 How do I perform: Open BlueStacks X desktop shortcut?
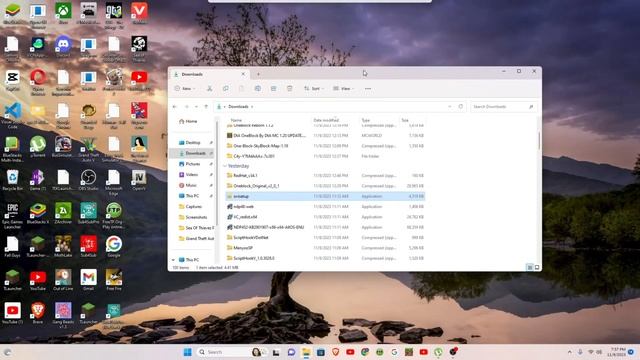click(x=38, y=213)
